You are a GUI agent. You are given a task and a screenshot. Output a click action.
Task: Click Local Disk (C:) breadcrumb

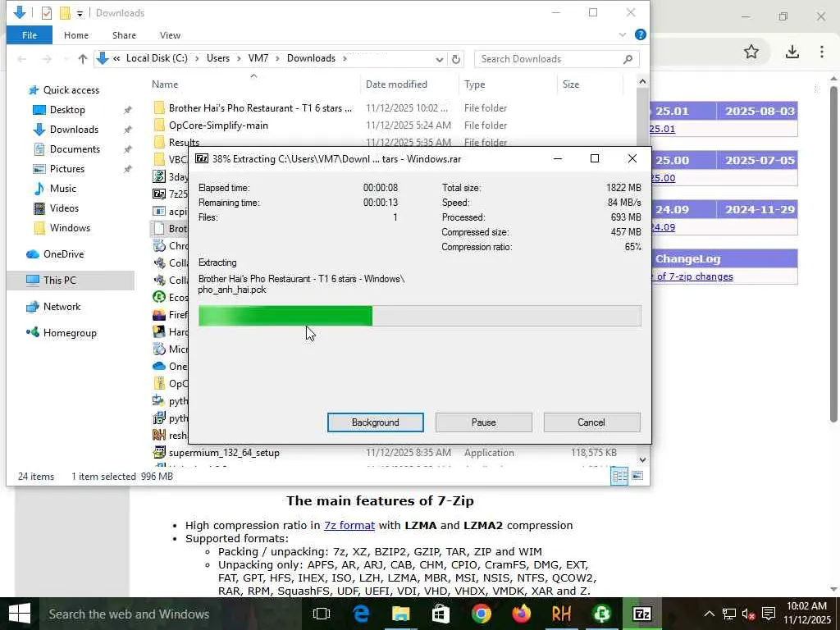click(157, 58)
